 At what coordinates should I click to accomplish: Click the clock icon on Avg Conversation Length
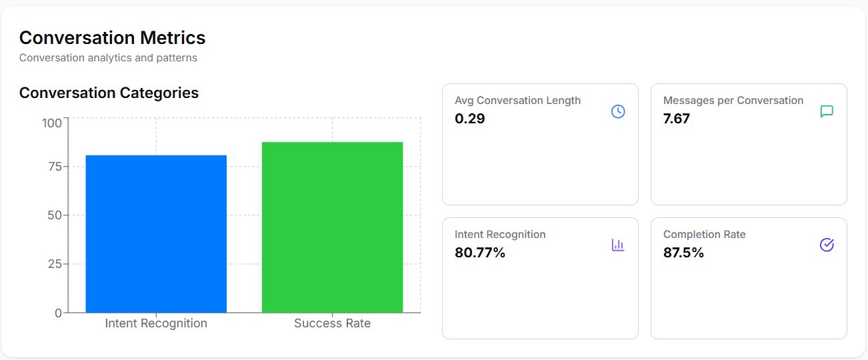click(x=618, y=111)
